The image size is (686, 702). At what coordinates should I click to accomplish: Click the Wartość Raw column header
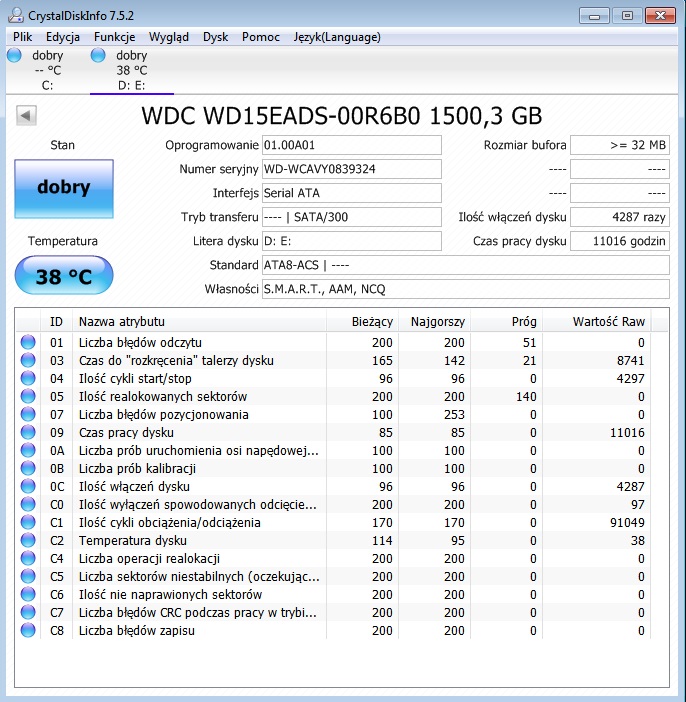pos(597,321)
